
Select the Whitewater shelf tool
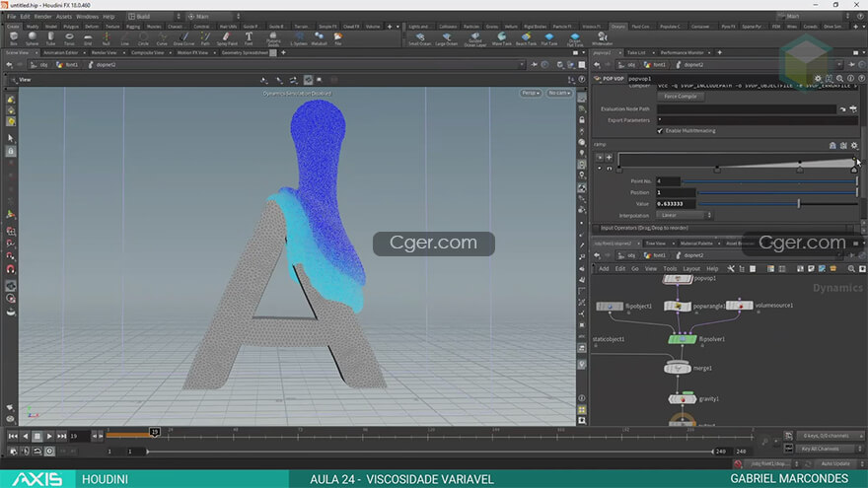click(602, 38)
